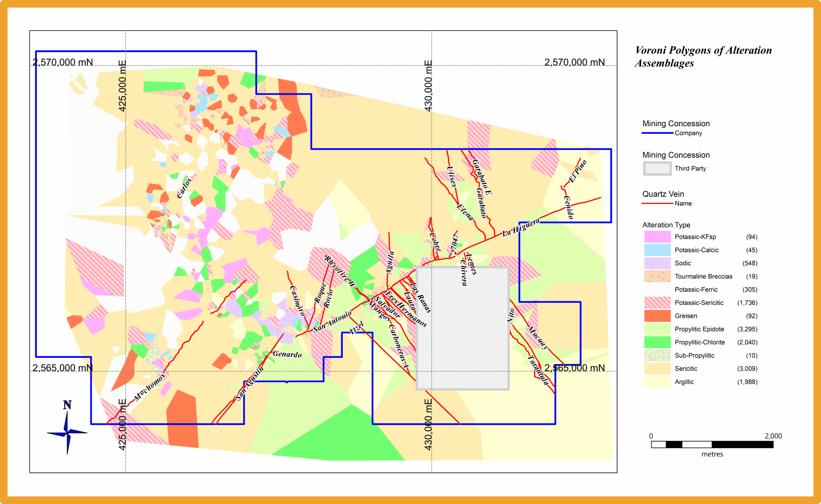Click the Sodic legend color swatch
Image resolution: width=821 pixels, height=504 pixels.
[x=657, y=263]
